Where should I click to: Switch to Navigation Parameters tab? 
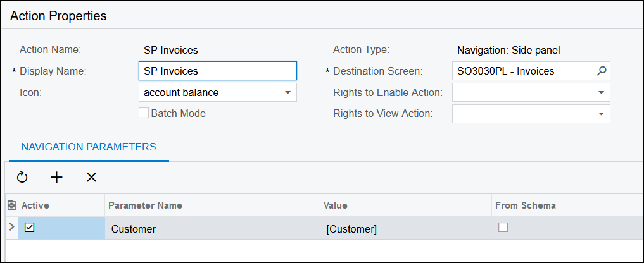[x=89, y=147]
